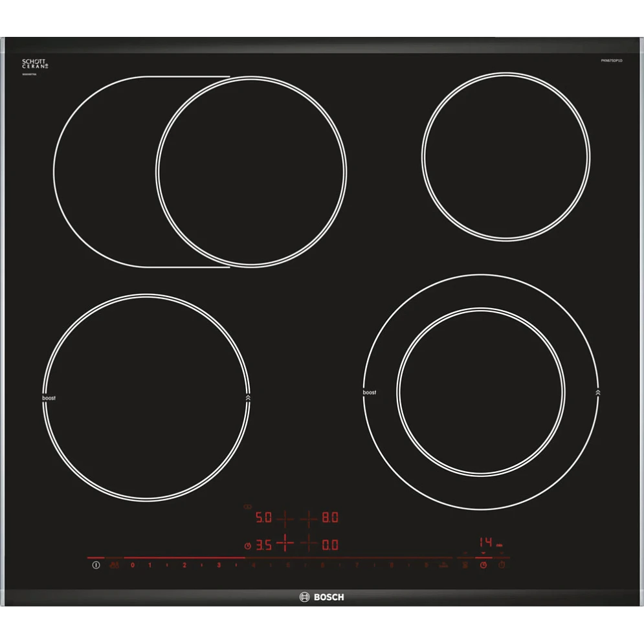Tap the stopwatch icon at far right
The image size is (644, 644).
(x=502, y=565)
